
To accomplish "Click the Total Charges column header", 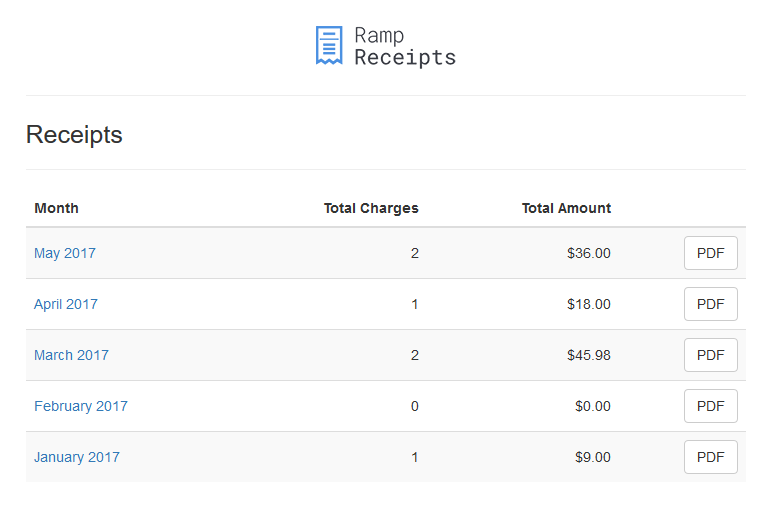I will [x=371, y=208].
